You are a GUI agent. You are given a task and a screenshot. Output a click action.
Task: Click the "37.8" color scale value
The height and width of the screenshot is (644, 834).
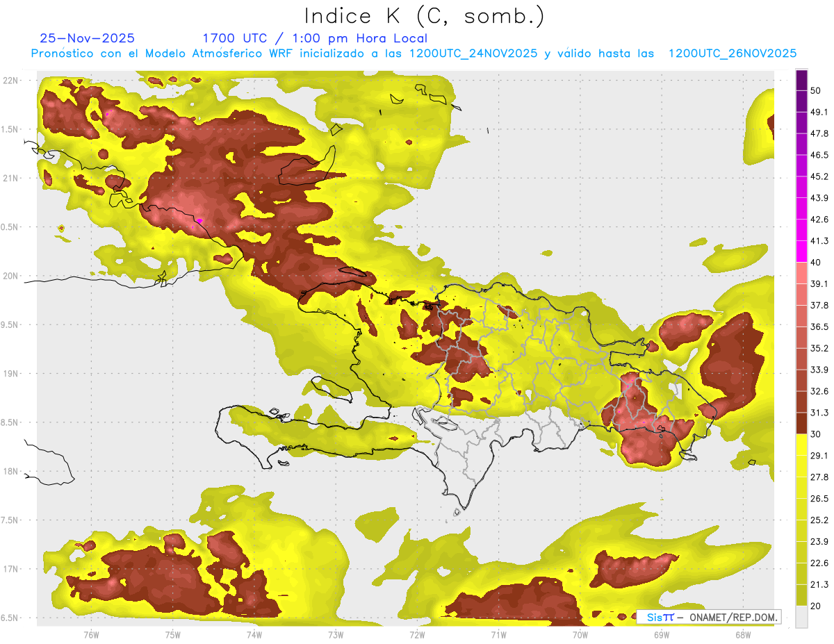coord(819,305)
